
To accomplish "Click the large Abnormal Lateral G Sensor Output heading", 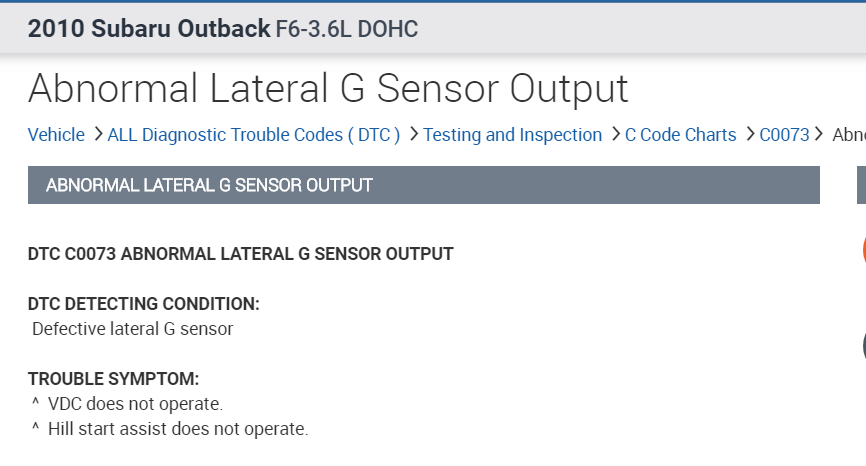I will point(328,88).
